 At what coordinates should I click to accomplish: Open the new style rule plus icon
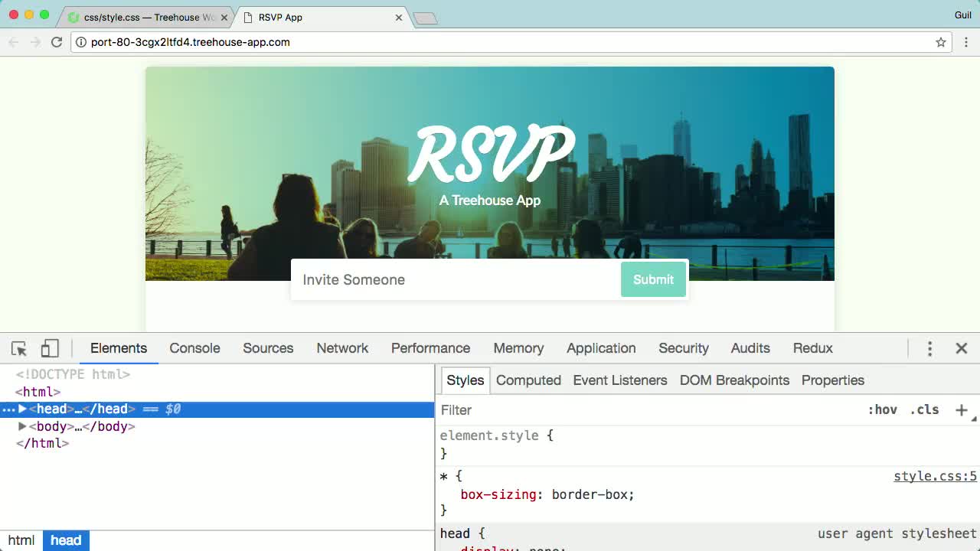(x=962, y=410)
